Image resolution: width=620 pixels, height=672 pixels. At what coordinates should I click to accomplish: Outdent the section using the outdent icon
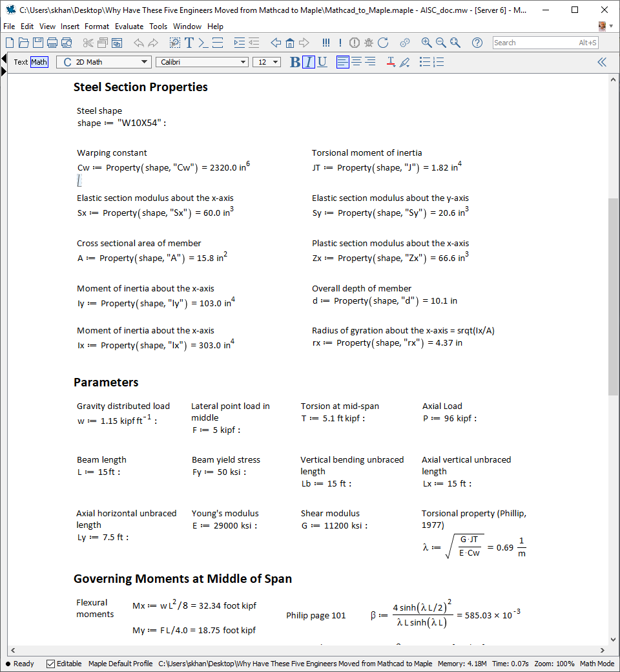click(x=254, y=43)
